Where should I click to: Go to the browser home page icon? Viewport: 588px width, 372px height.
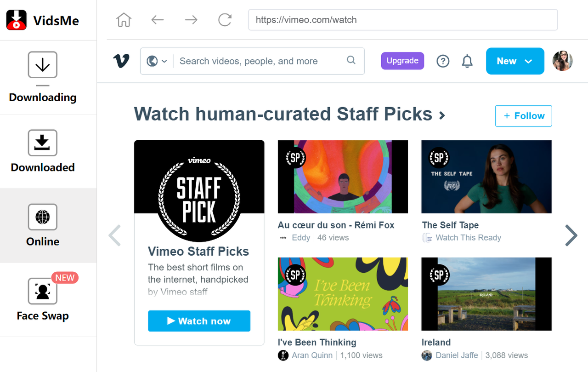point(124,20)
